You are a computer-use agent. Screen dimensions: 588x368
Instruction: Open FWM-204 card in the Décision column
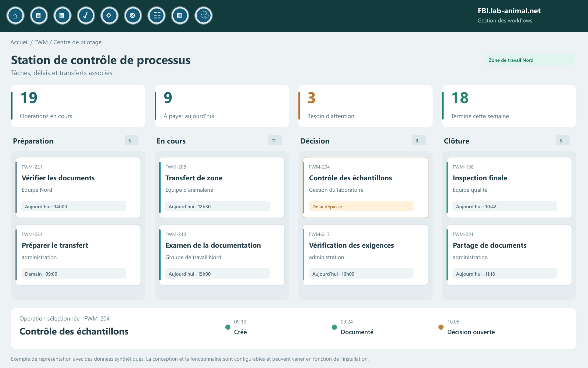(x=365, y=188)
